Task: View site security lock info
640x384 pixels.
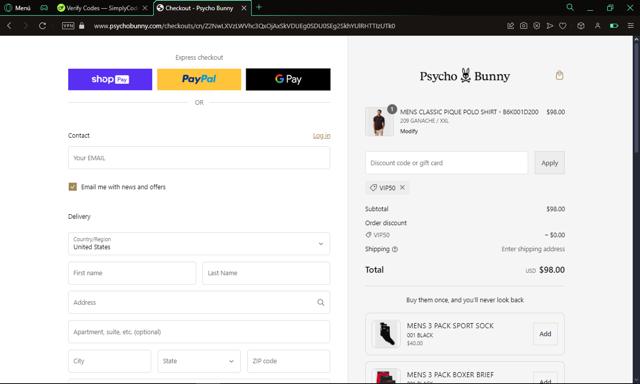Action: click(x=82, y=26)
